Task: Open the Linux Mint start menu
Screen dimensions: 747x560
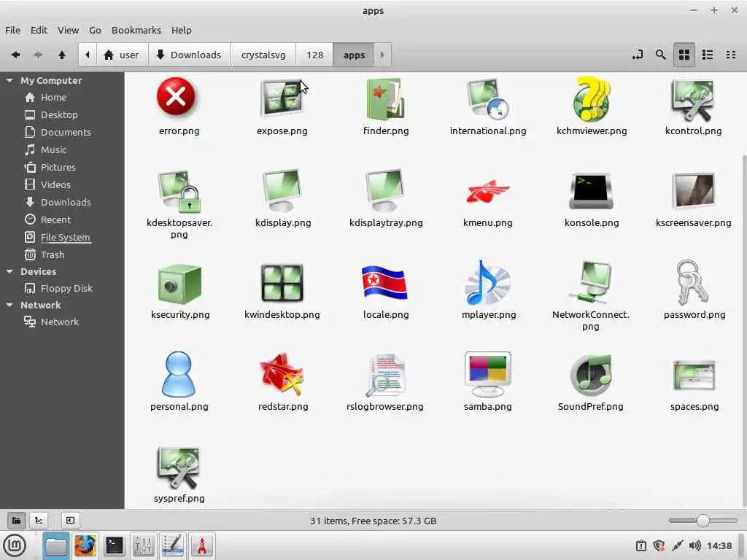Action: pyautogui.click(x=15, y=545)
